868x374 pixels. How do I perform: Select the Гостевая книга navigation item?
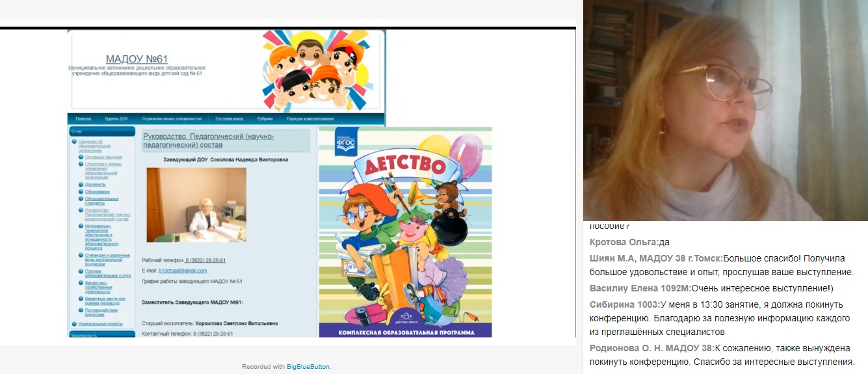230,119
